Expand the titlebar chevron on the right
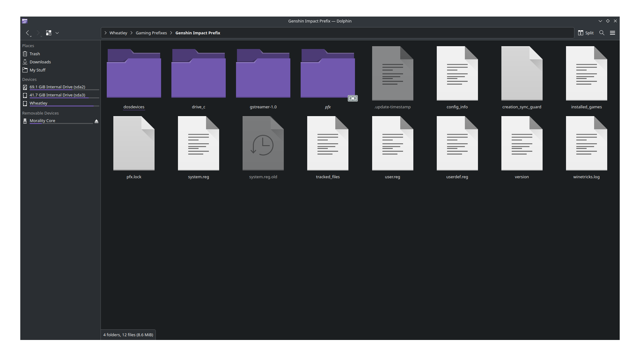The image size is (640, 364). [600, 21]
